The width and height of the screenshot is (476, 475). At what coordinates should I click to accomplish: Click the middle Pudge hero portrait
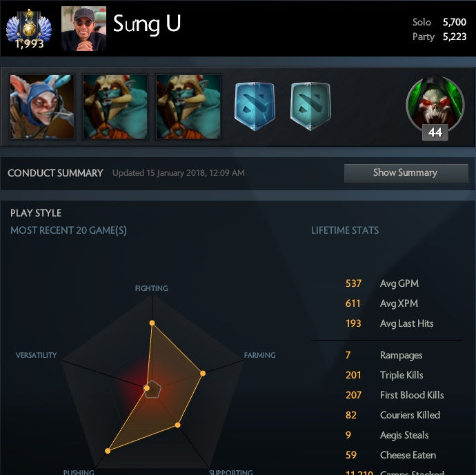coord(115,107)
